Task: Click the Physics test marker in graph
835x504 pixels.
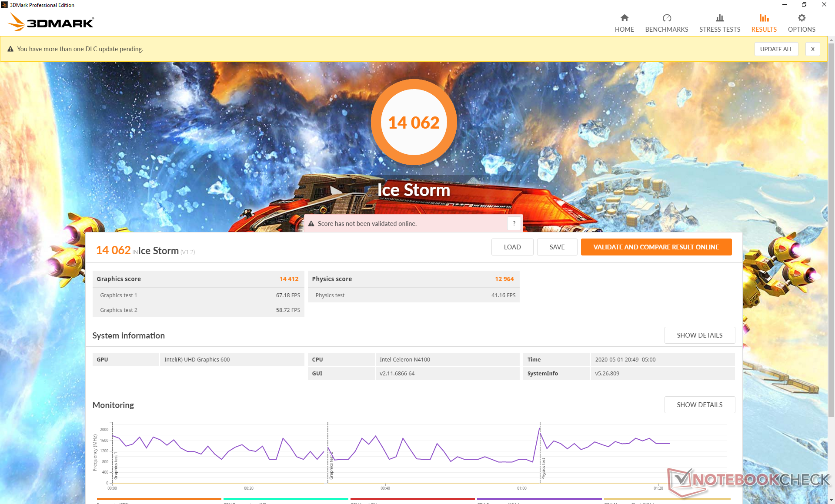Action: (x=543, y=468)
